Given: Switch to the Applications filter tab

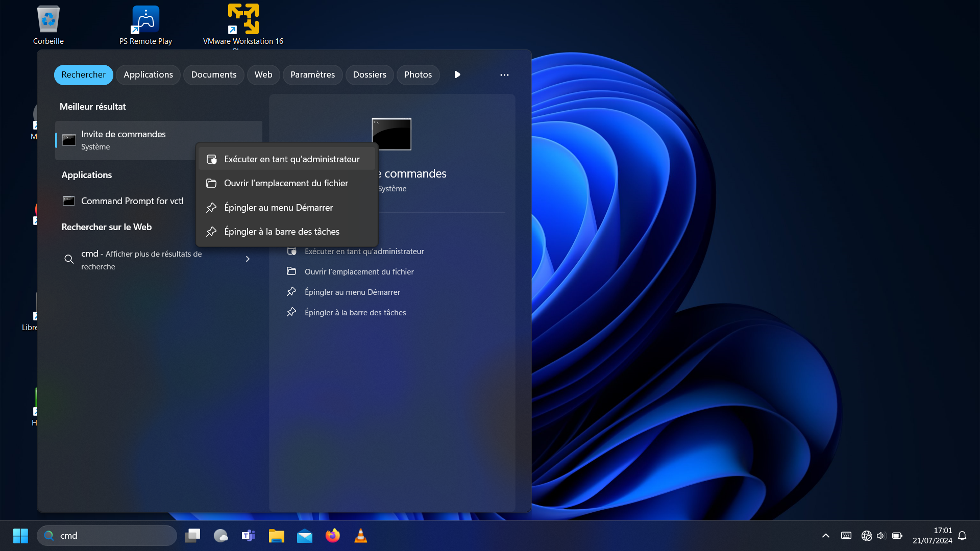Looking at the screenshot, I should (x=148, y=74).
